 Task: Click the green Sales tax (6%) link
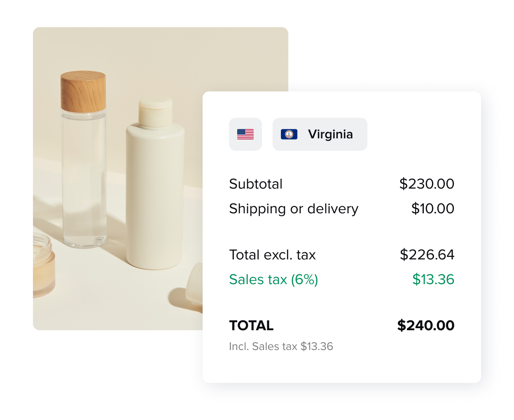273,280
